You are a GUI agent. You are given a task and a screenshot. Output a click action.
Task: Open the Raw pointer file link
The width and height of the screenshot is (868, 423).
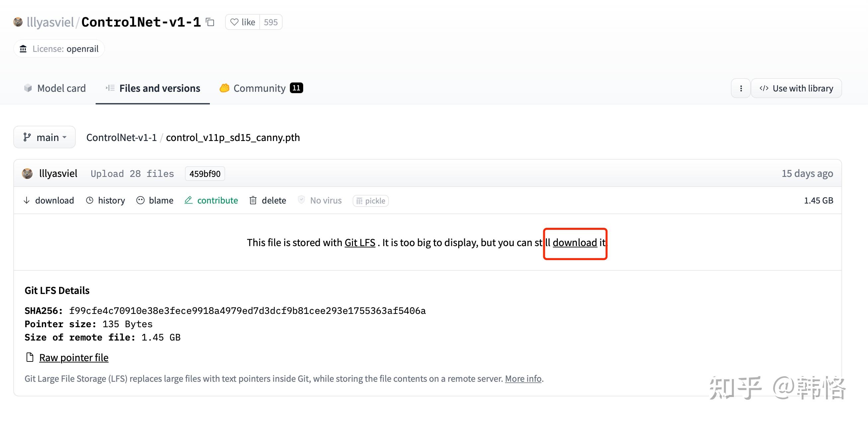pos(73,357)
